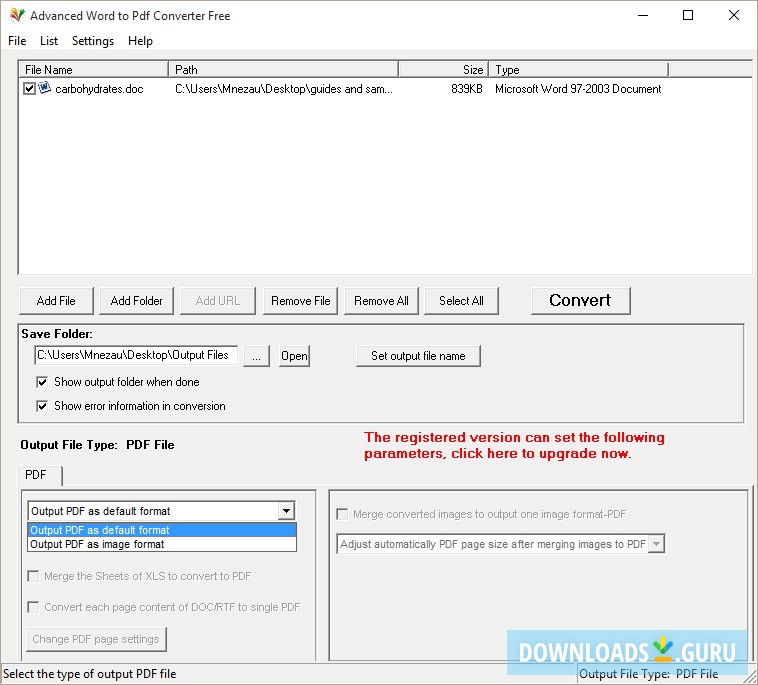The height and width of the screenshot is (685, 758).
Task: Click the Save Folder path input field
Action: (136, 355)
